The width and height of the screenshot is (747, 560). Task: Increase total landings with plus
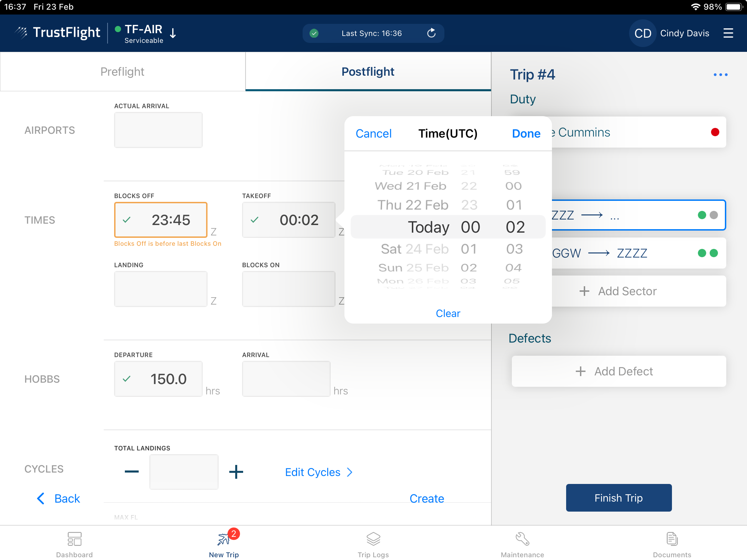click(x=236, y=472)
